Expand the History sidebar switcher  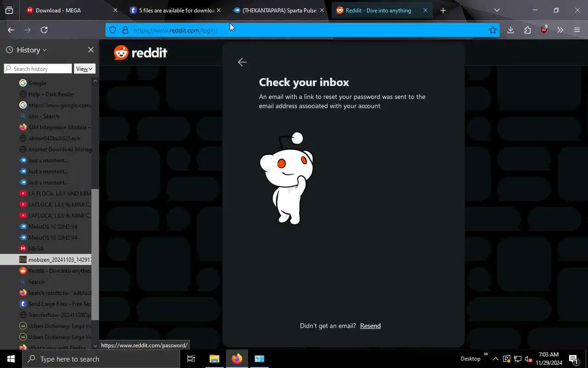[27, 50]
